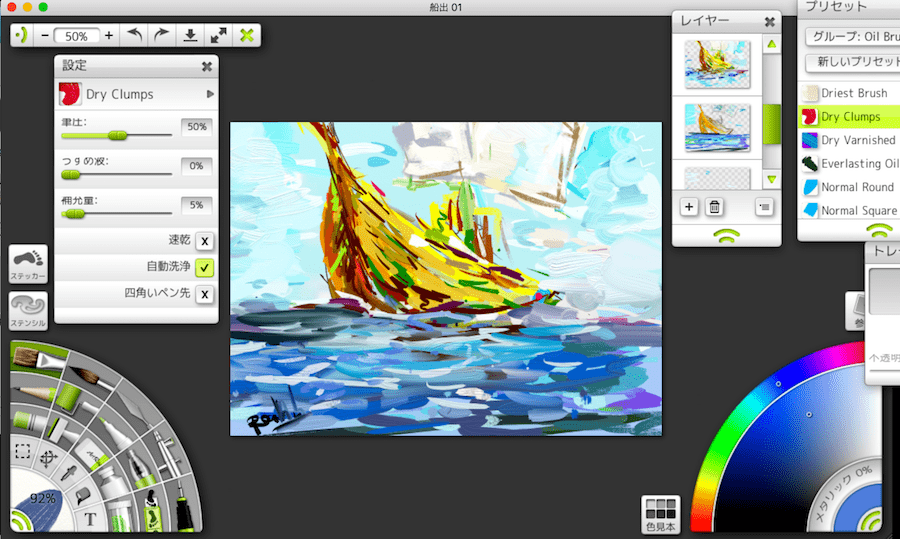Select the Normal Round preset
This screenshot has height=539, width=900.
[x=850, y=187]
